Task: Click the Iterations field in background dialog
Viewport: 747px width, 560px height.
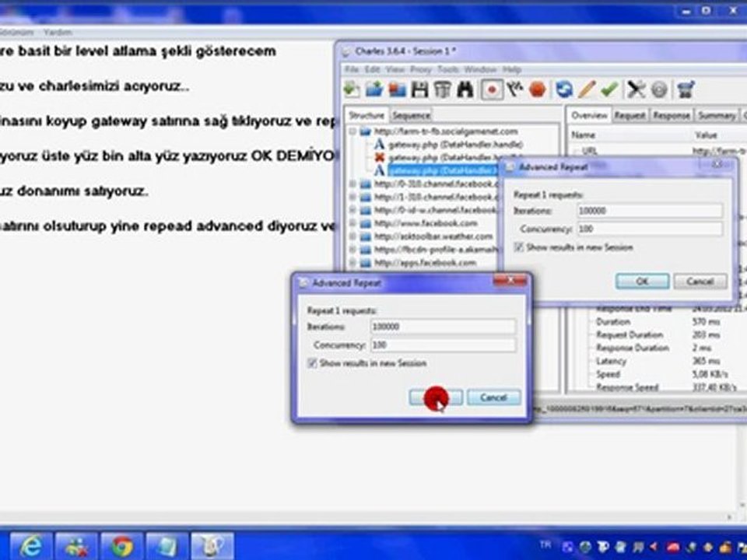Action: click(x=650, y=211)
